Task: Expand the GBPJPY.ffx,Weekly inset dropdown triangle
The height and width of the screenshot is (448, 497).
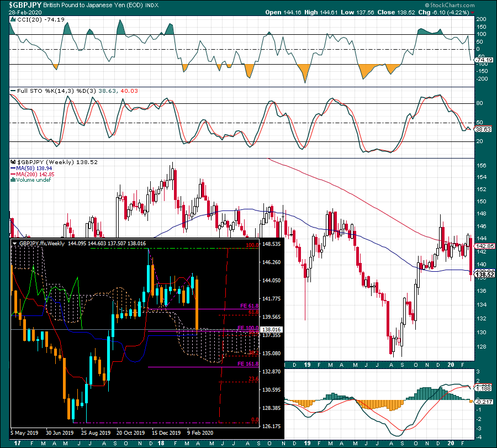Action: (14, 244)
